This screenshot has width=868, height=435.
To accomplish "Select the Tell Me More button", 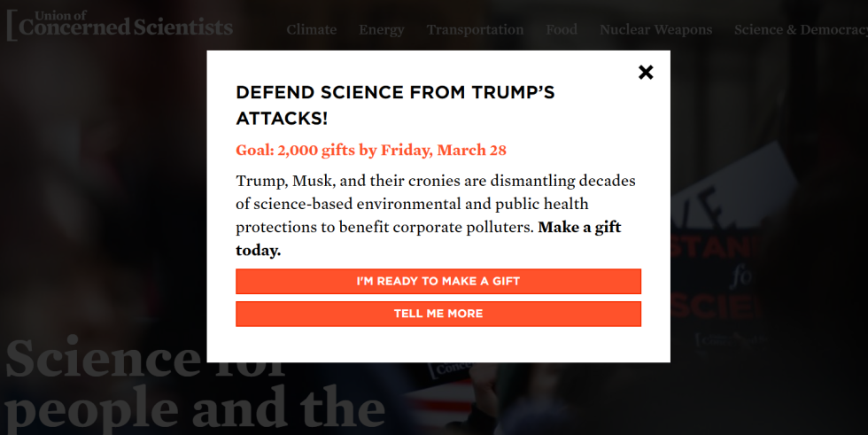I will pyautogui.click(x=438, y=314).
